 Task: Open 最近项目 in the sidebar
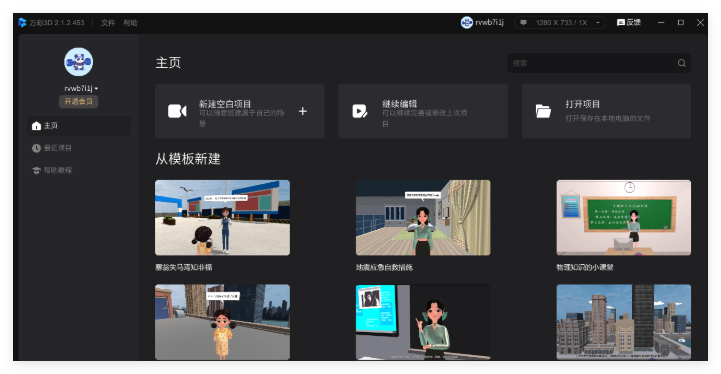point(79,148)
